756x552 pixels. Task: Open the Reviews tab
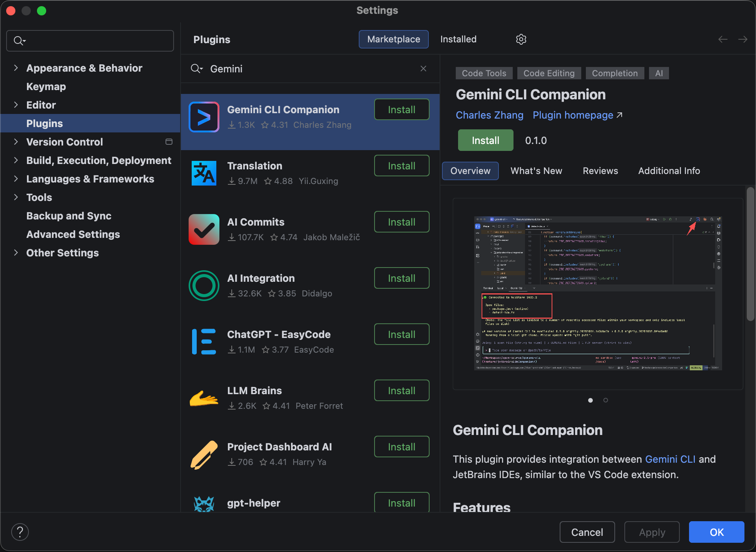click(600, 171)
